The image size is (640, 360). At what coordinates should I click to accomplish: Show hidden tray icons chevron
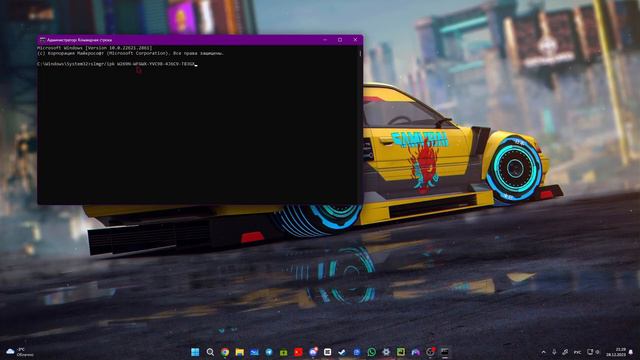pyautogui.click(x=543, y=352)
